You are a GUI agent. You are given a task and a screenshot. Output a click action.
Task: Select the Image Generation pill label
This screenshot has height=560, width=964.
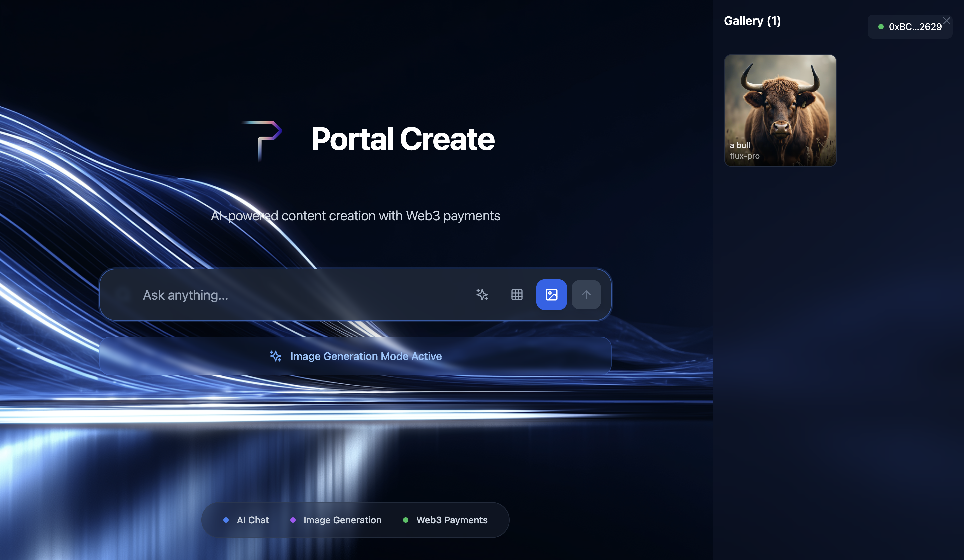point(342,520)
